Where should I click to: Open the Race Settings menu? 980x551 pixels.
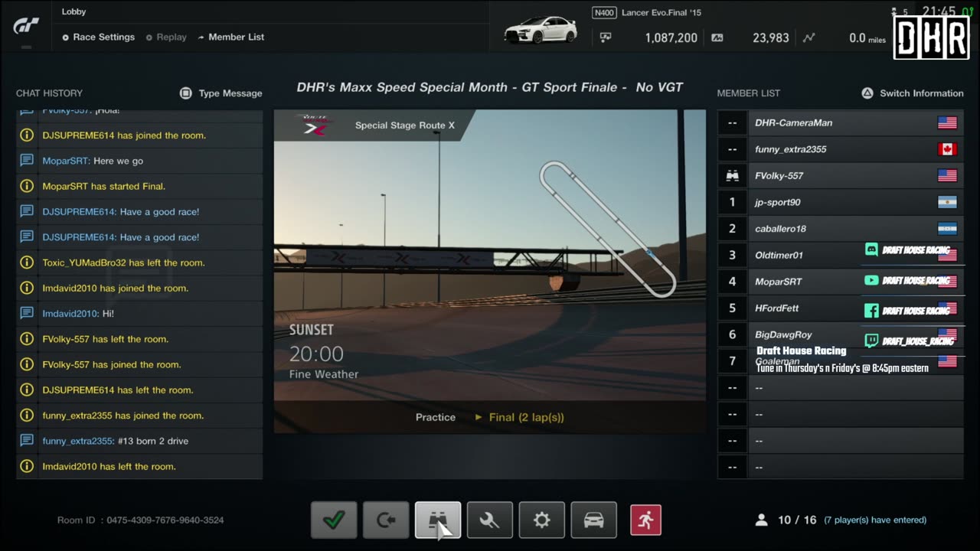pos(98,37)
